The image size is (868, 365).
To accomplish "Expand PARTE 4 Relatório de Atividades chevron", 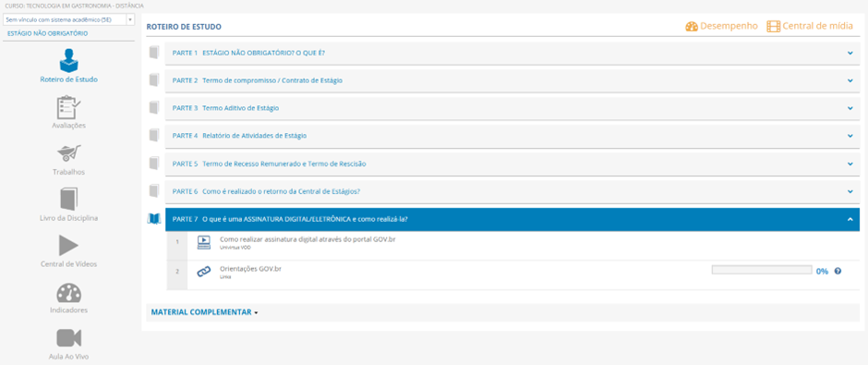I will point(850,136).
